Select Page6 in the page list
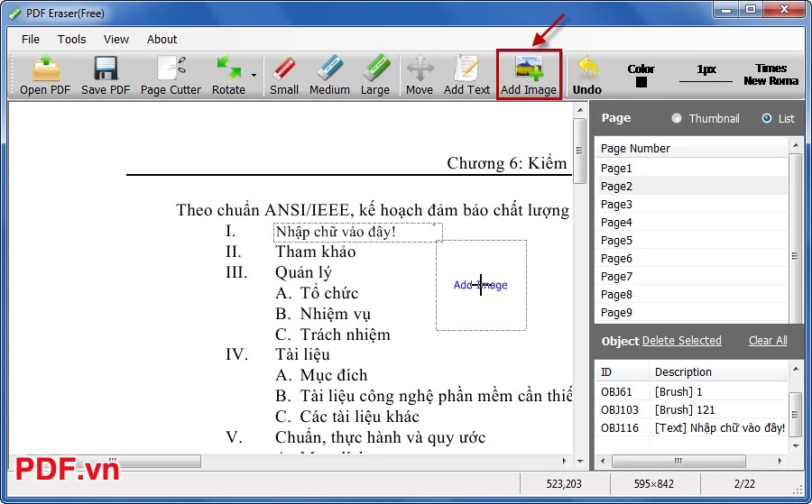Image resolution: width=812 pixels, height=504 pixels. 692,258
